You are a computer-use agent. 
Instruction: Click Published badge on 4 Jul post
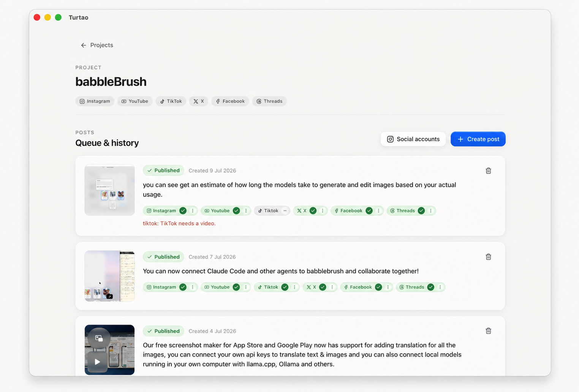point(163,331)
